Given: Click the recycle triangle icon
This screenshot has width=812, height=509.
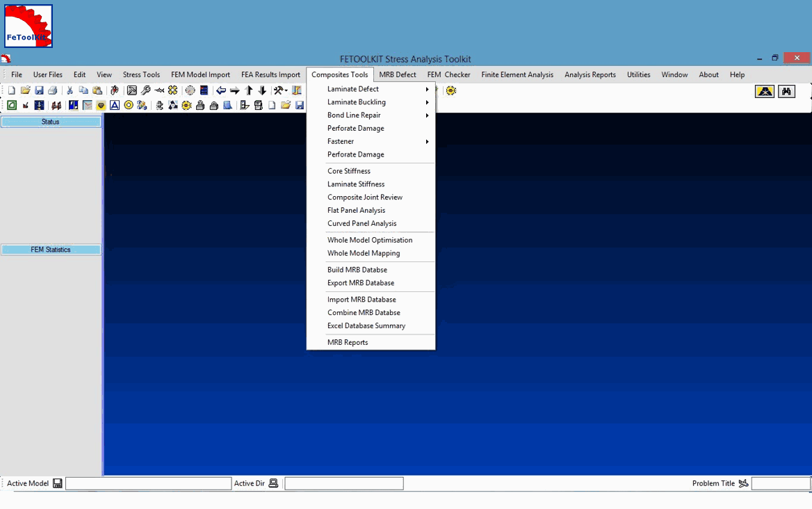Looking at the screenshot, I should click(x=173, y=105).
